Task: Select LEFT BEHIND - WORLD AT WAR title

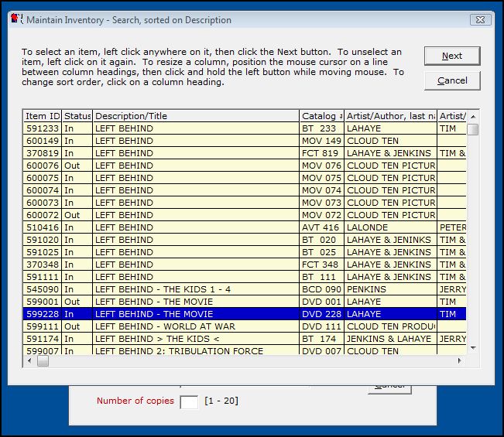Action: tap(165, 326)
